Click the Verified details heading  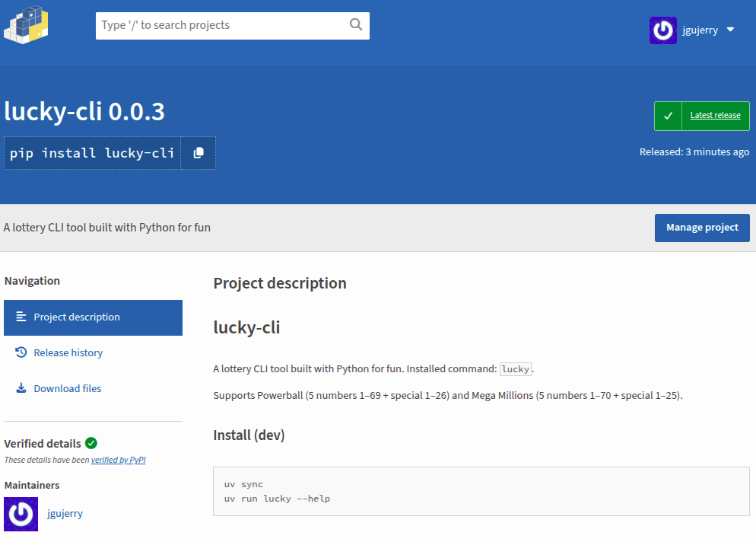pos(43,444)
